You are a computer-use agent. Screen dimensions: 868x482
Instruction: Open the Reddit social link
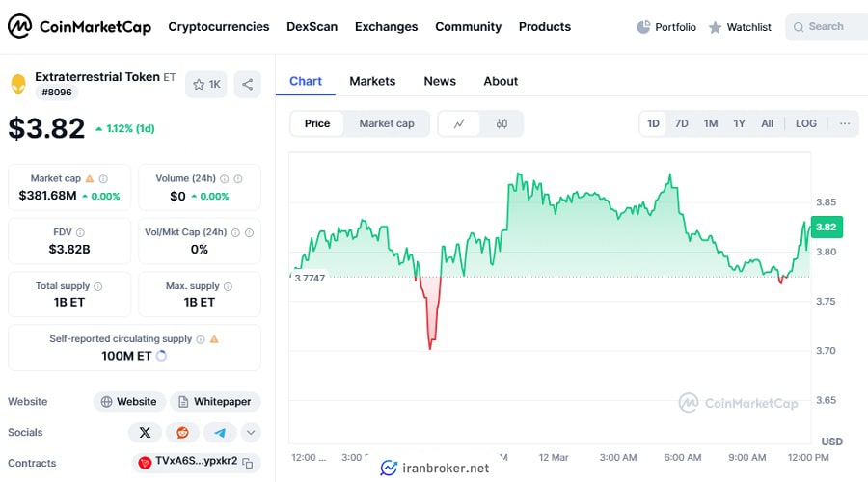click(182, 432)
